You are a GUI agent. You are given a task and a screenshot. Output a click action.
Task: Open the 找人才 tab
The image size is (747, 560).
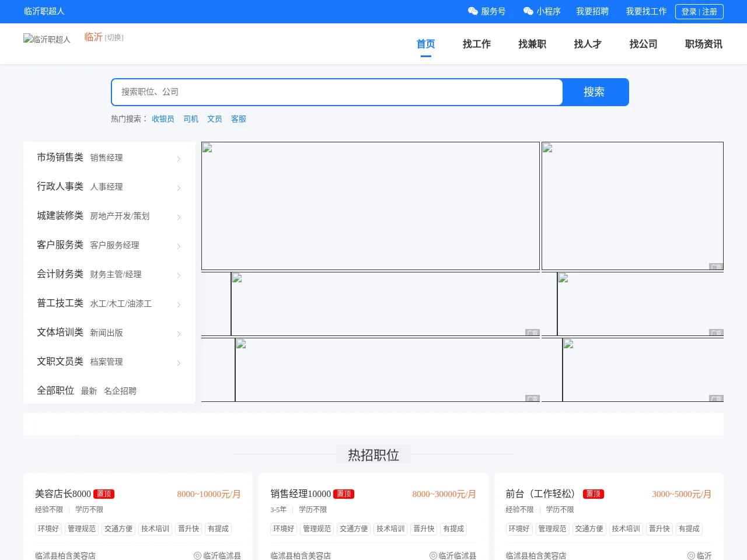(588, 44)
